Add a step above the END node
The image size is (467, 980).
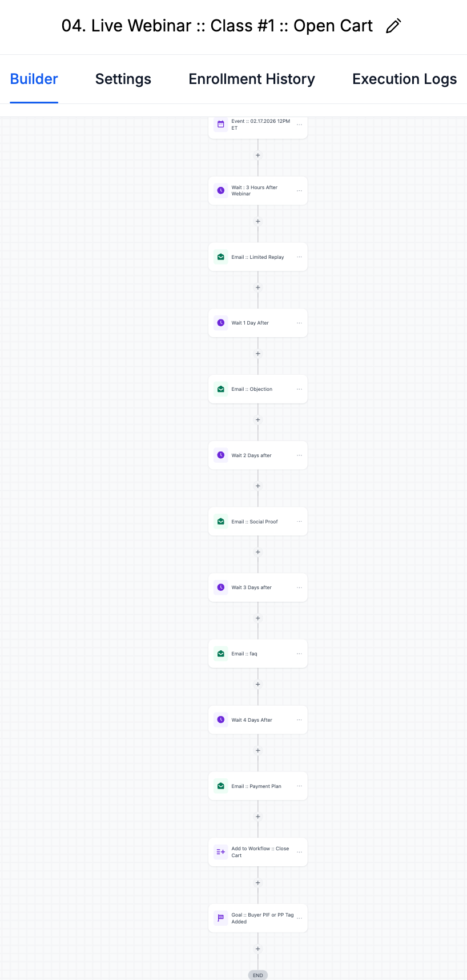[258, 949]
